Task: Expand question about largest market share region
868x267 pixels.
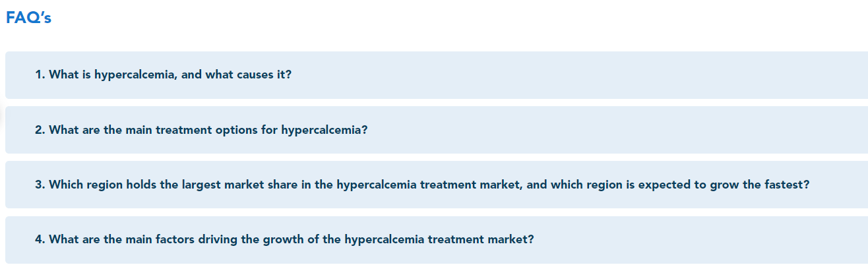Action: pos(437,185)
